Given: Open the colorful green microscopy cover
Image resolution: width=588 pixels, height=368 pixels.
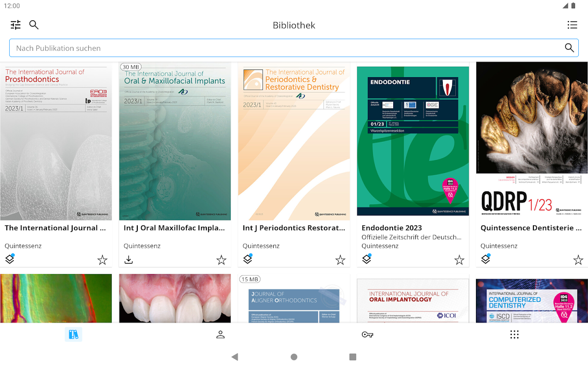Looking at the screenshot, I should click(56, 298).
